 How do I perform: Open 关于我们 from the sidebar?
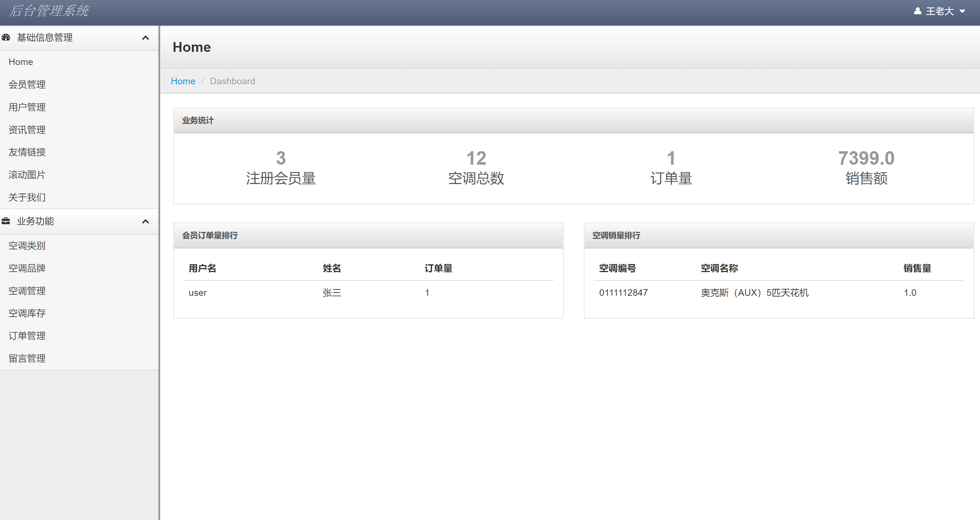tap(26, 197)
